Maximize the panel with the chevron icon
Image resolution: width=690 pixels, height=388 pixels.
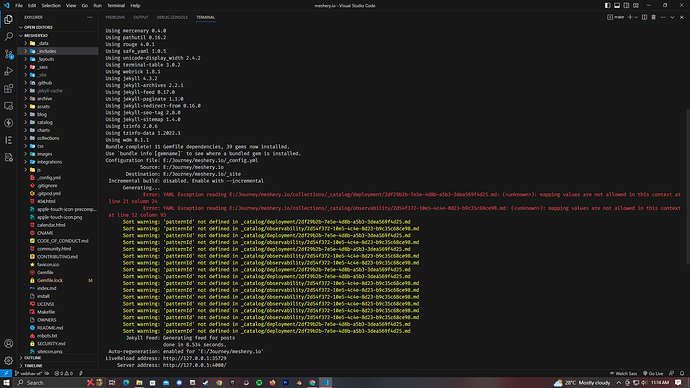click(672, 17)
